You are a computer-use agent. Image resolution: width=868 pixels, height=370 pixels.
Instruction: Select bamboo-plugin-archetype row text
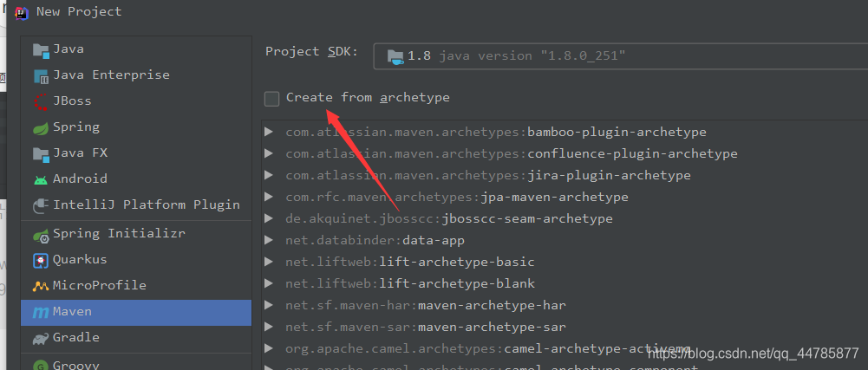click(x=496, y=133)
